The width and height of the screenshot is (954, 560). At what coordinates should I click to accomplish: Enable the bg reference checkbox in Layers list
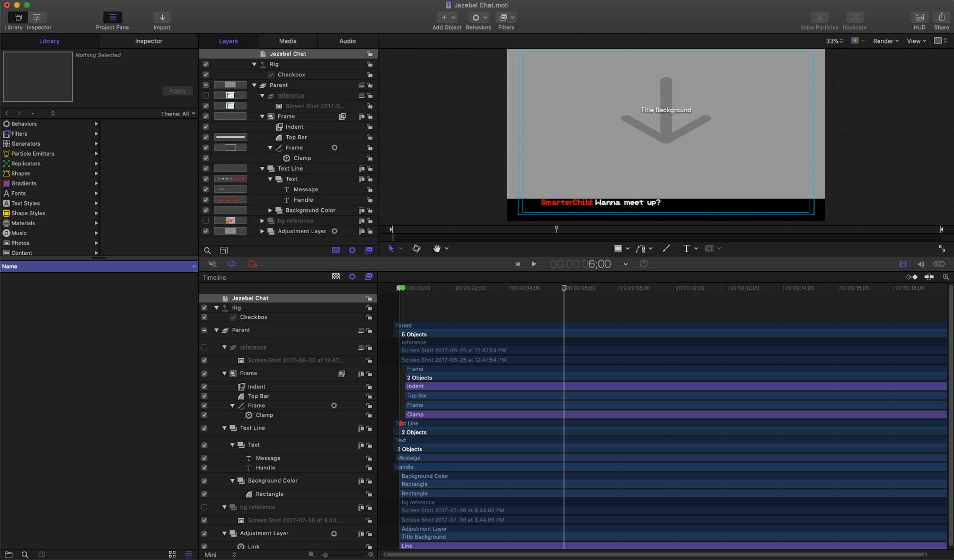click(x=206, y=221)
